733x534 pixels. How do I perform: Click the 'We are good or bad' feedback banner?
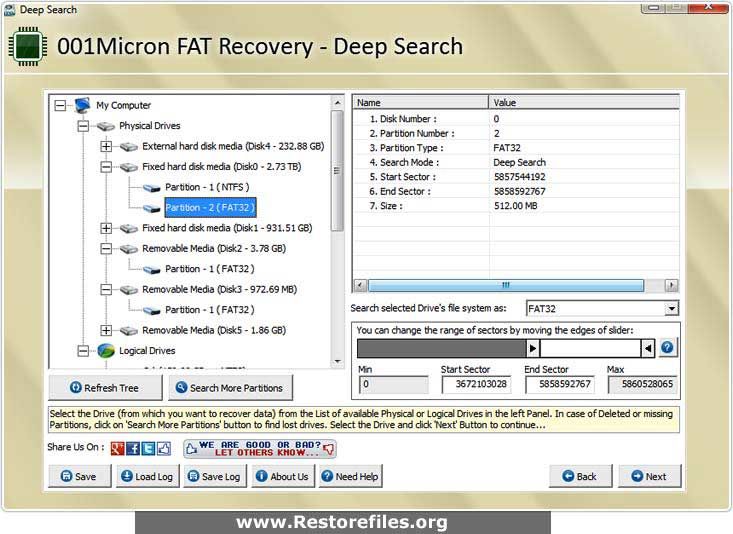point(259,448)
